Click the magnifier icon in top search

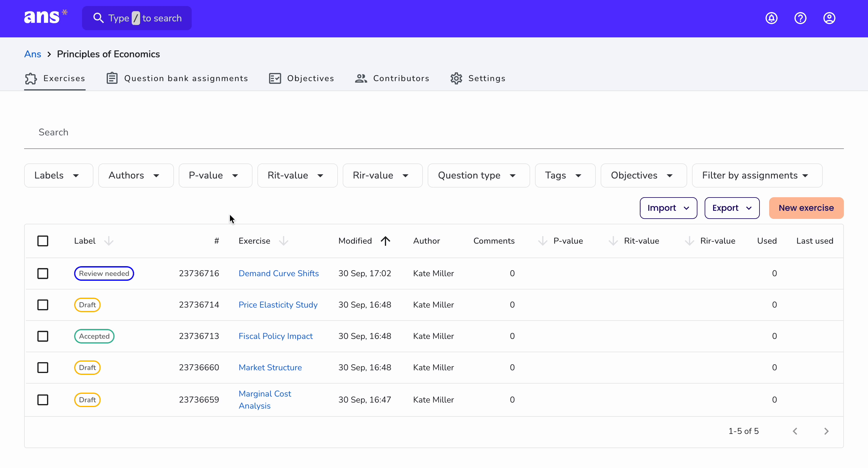98,18
